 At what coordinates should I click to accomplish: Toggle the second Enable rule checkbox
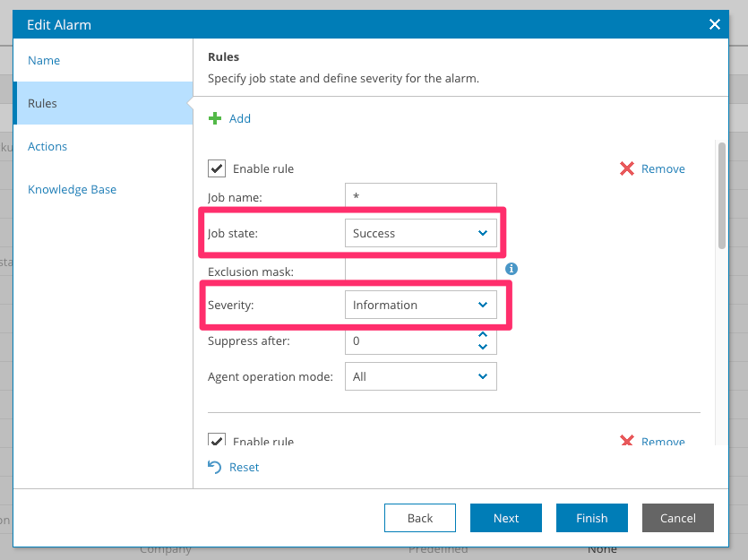(216, 440)
